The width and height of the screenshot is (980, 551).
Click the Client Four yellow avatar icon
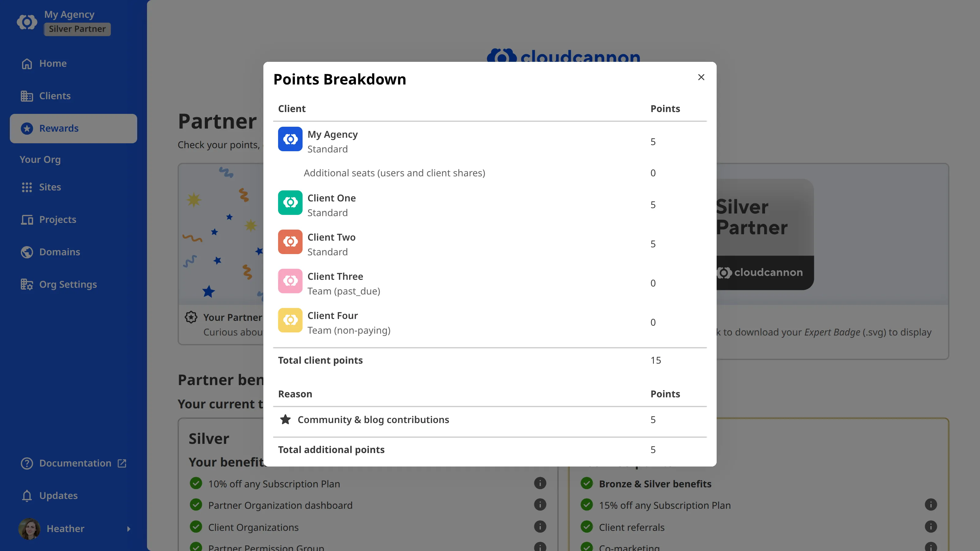point(290,320)
